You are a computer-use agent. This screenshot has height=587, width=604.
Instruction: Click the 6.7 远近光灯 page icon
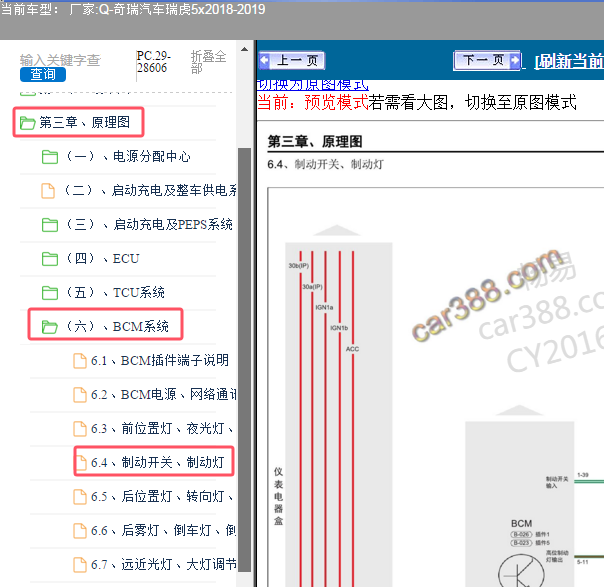pyautogui.click(x=80, y=565)
